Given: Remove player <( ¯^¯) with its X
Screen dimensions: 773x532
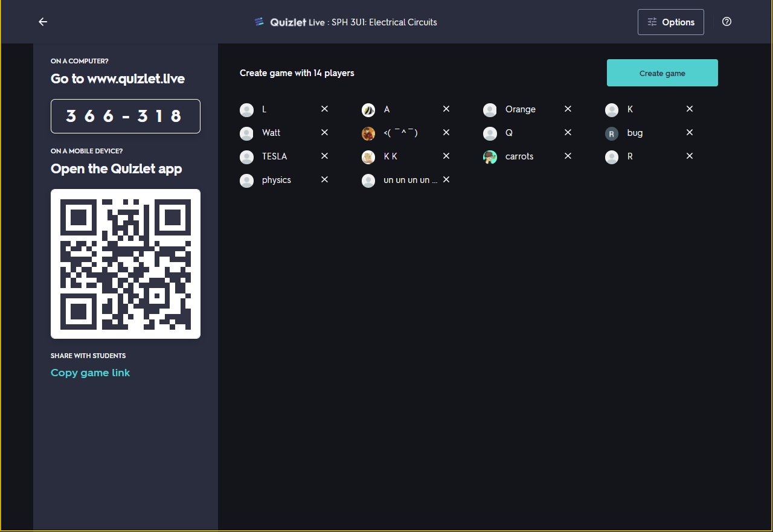Looking at the screenshot, I should pyautogui.click(x=446, y=132).
